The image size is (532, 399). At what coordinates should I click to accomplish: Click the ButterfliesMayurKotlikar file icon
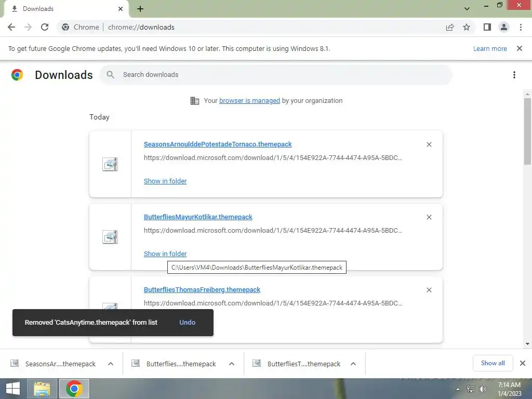pos(110,237)
